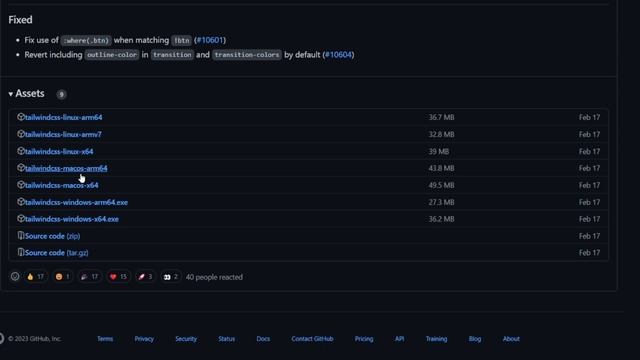
Task: Toggle laugh reaction with count 1
Action: pos(62,277)
